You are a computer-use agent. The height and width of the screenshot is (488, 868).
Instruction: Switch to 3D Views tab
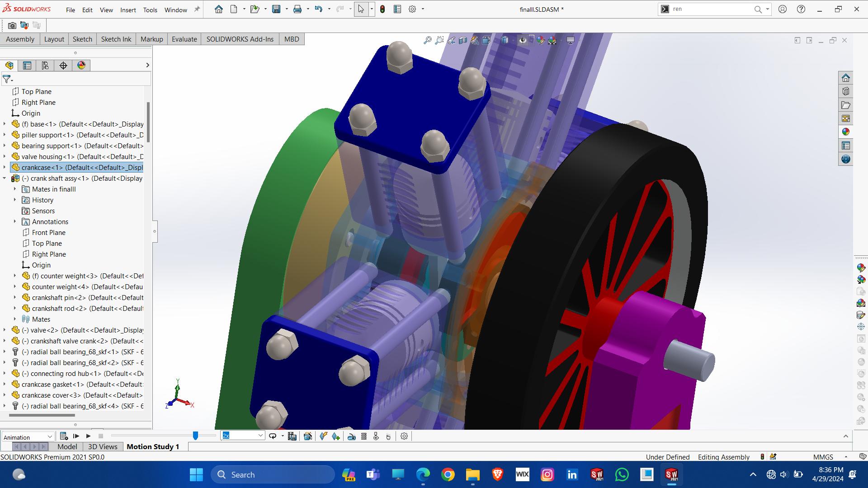[103, 446]
